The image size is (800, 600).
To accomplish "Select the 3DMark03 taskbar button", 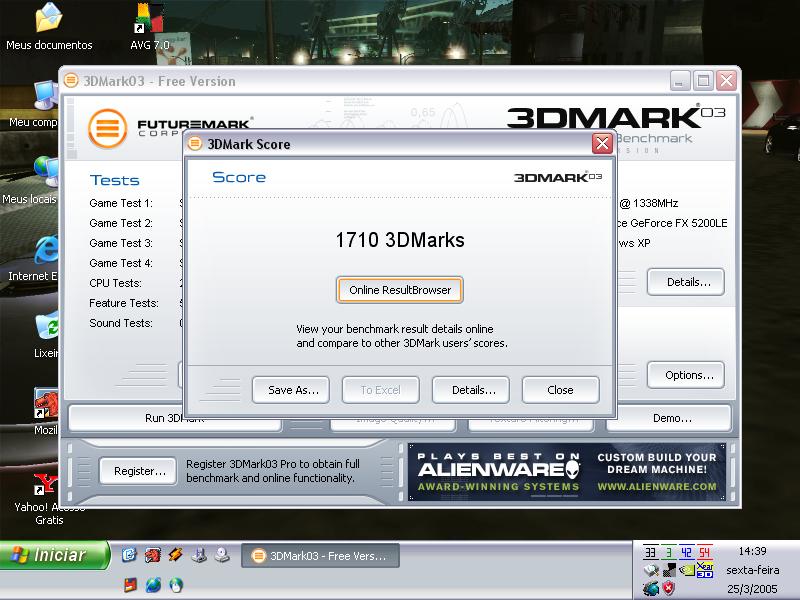I will coord(320,556).
